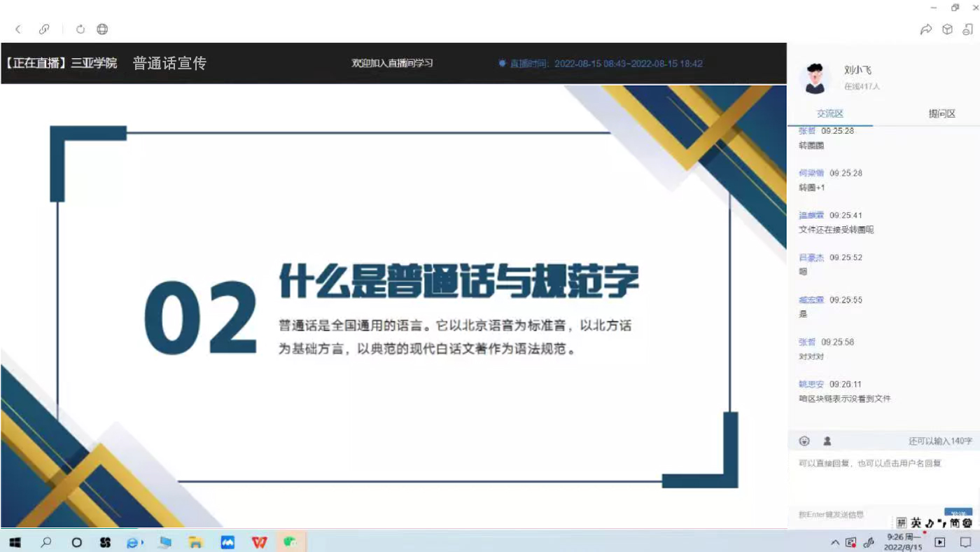980x552 pixels.
Task: Open WeChat from the taskbar
Action: click(290, 541)
